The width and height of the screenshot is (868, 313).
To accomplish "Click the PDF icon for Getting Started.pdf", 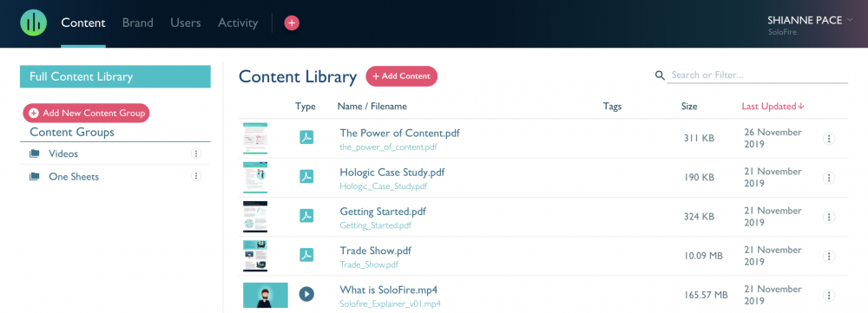I will (306, 216).
